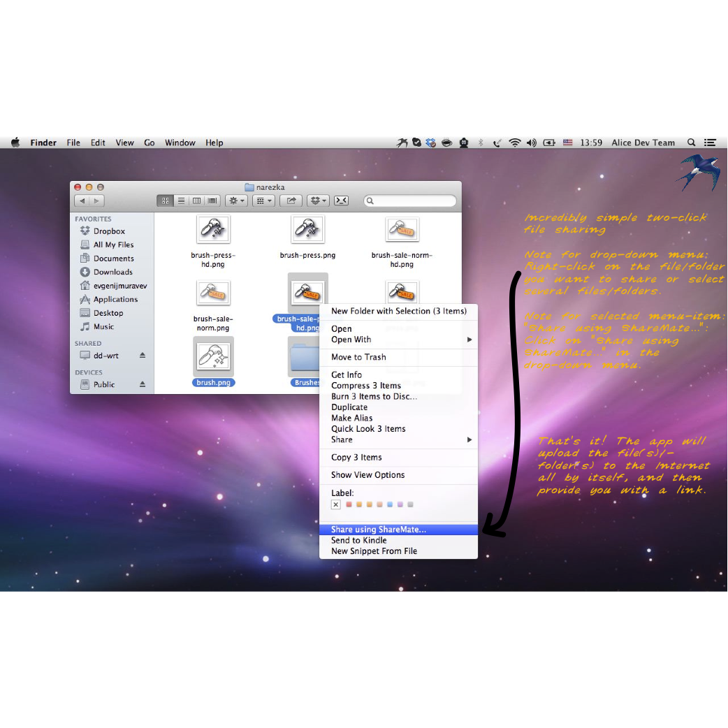Viewport: 728px width, 728px height.
Task: Open the View menu
Action: click(124, 143)
